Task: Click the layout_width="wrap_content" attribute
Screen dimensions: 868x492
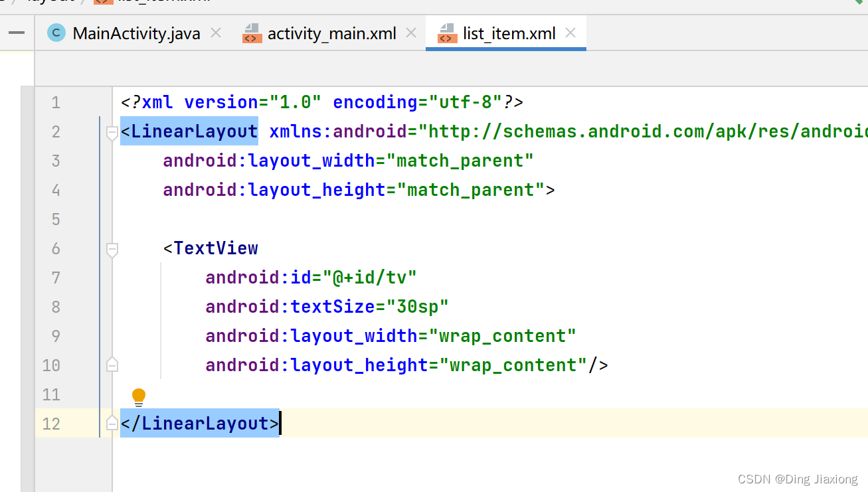Action: click(391, 336)
